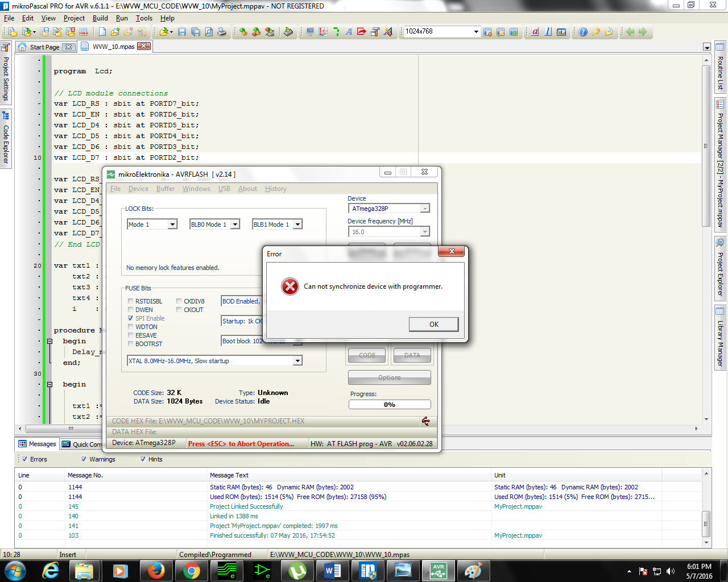Click the USB icon beside CODE HEX File

tap(425, 421)
